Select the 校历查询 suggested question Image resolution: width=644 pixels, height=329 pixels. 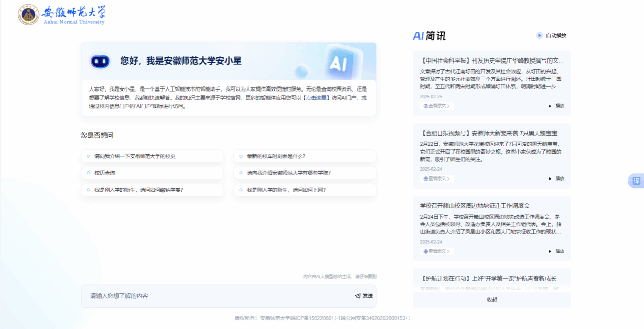[x=105, y=173]
